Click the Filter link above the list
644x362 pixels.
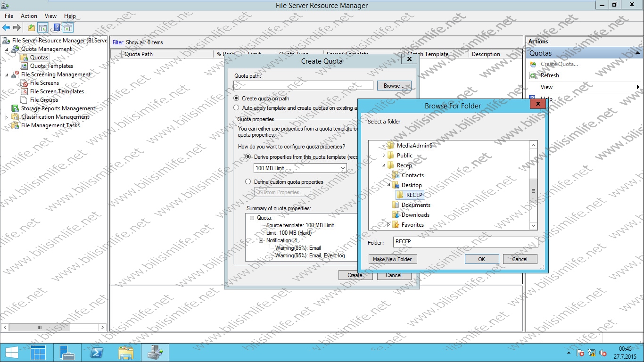tap(118, 42)
